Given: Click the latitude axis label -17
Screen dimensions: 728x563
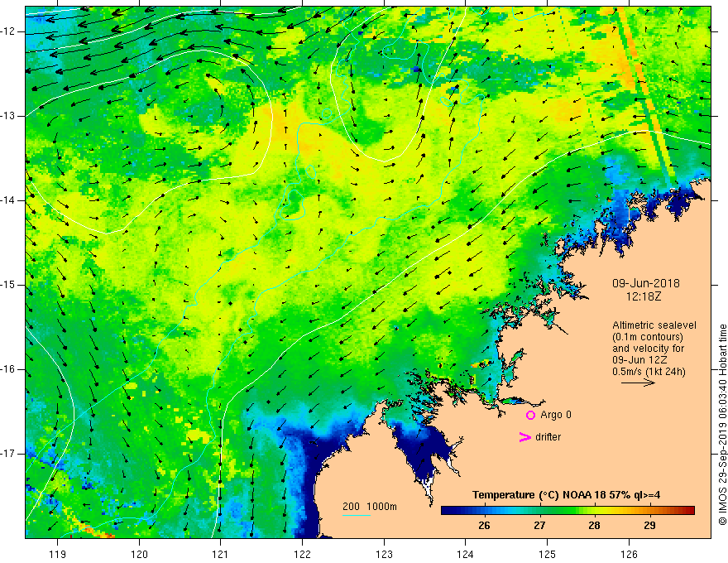Looking at the screenshot, I should [8, 454].
